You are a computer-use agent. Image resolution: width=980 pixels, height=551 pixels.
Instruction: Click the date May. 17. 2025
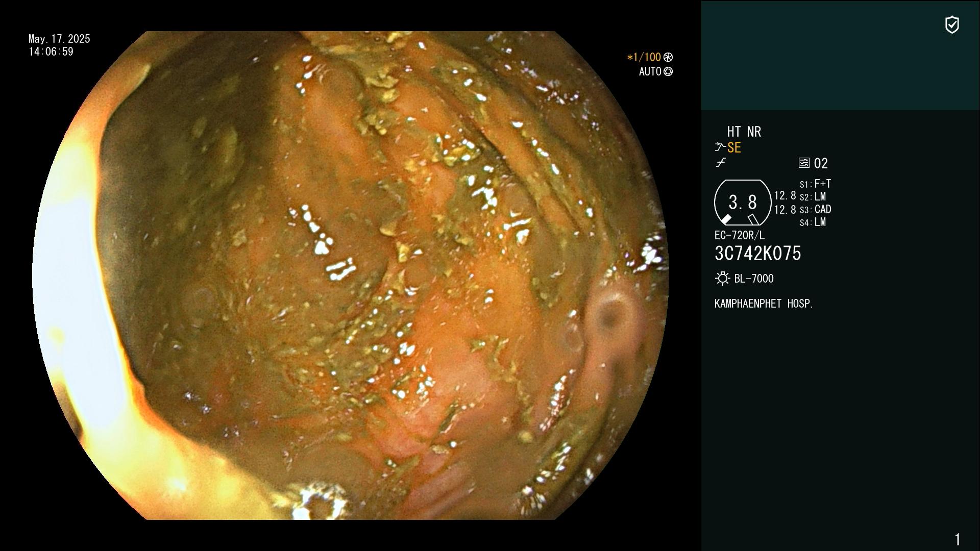pyautogui.click(x=59, y=39)
